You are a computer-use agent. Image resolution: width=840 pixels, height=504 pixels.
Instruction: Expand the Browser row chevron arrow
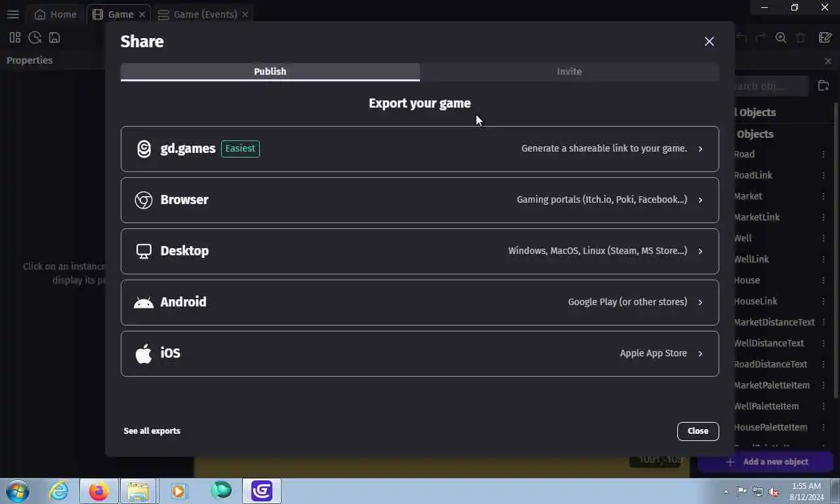tap(700, 200)
